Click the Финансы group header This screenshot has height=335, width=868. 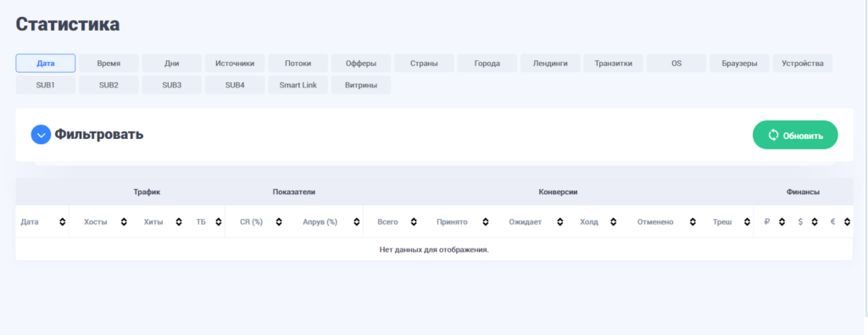coord(804,192)
